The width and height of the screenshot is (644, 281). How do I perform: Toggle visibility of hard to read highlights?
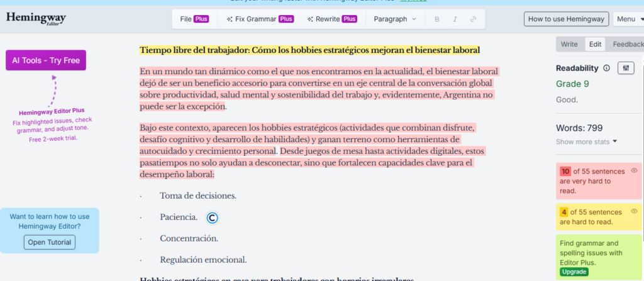[634, 212]
